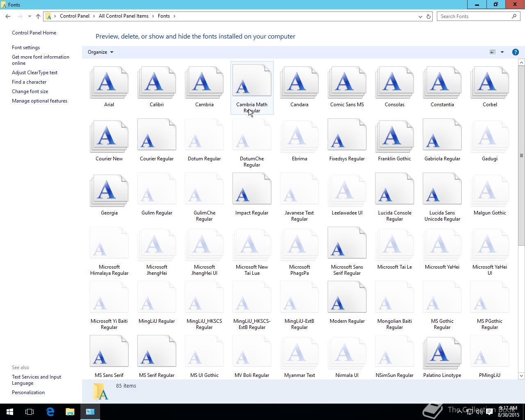
Task: Open the Organize dropdown menu
Action: [x=100, y=52]
